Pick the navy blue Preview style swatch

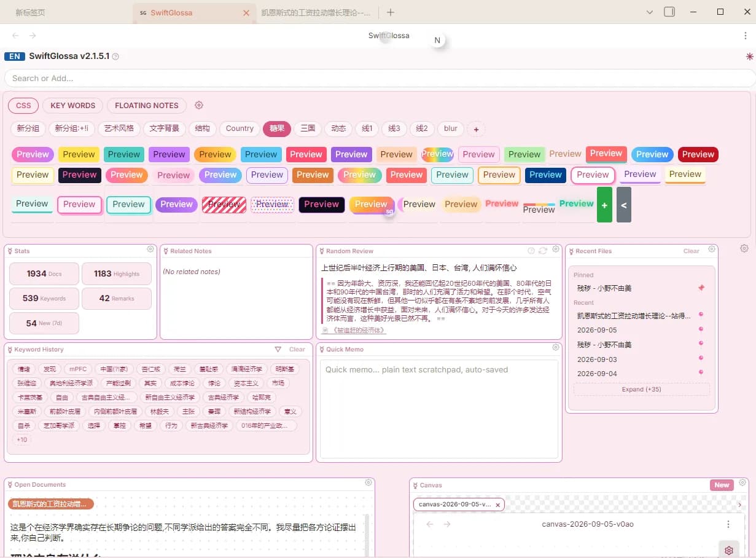(545, 175)
